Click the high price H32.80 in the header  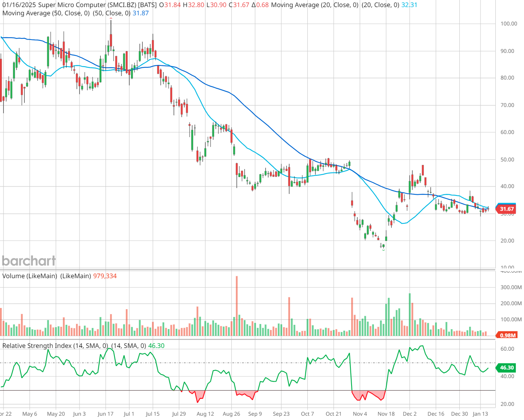(194, 5)
